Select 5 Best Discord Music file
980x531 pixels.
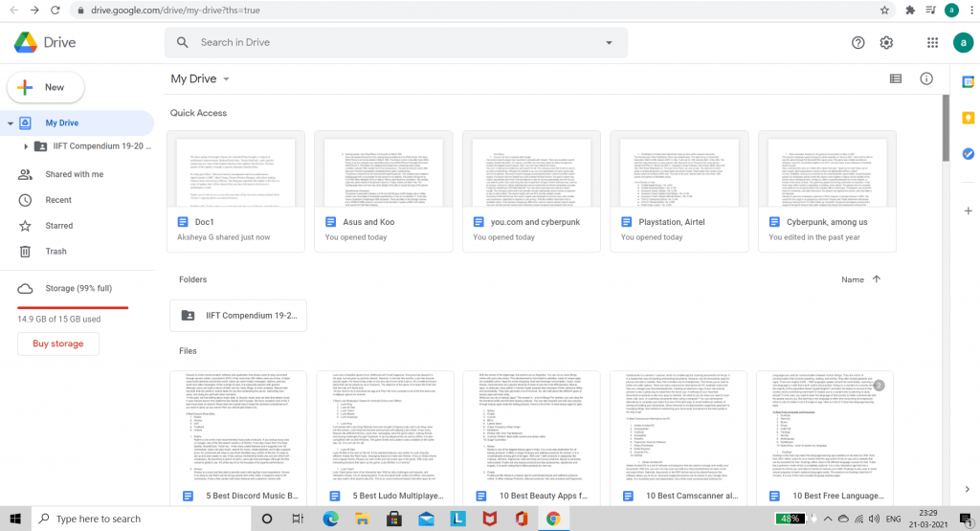(238, 439)
